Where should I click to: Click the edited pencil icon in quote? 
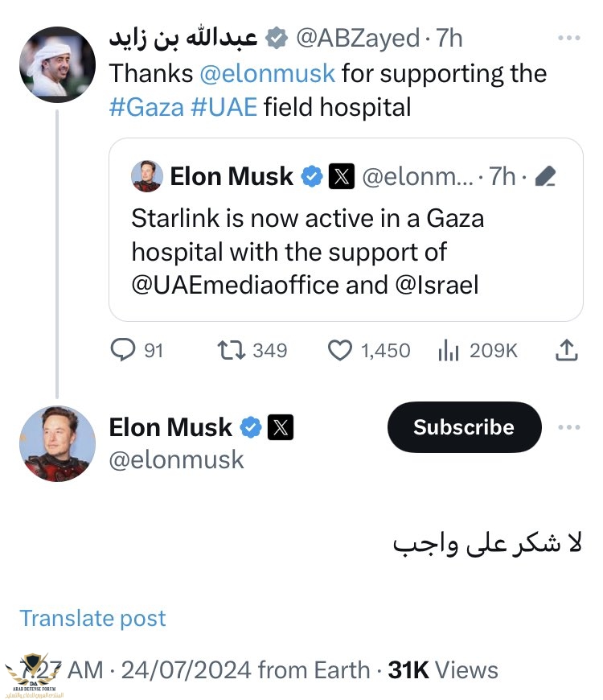coord(545,177)
